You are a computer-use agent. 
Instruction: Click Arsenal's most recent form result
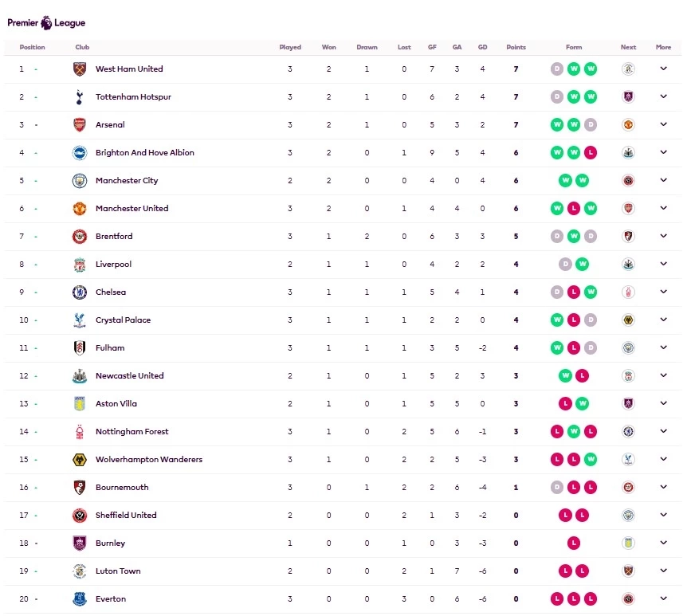pos(590,125)
